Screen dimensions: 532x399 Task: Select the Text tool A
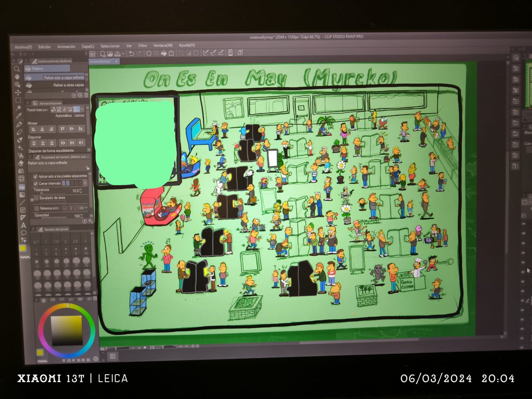pos(23,225)
